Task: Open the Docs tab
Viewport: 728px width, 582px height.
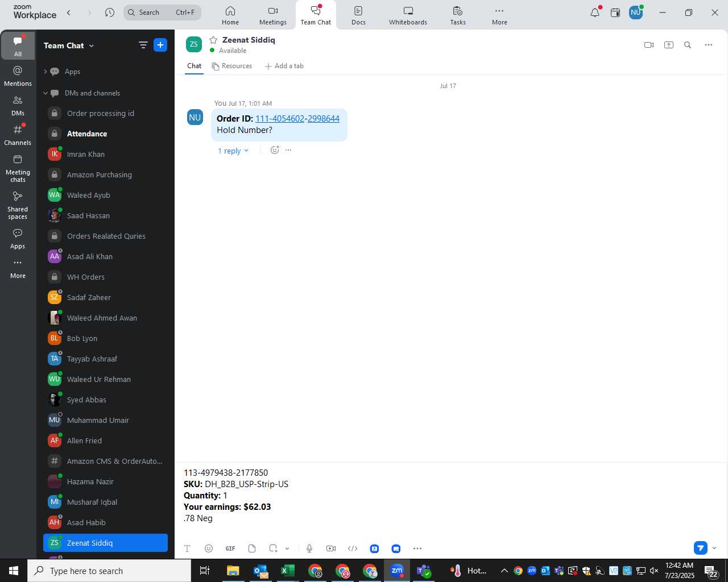Action: pos(358,15)
